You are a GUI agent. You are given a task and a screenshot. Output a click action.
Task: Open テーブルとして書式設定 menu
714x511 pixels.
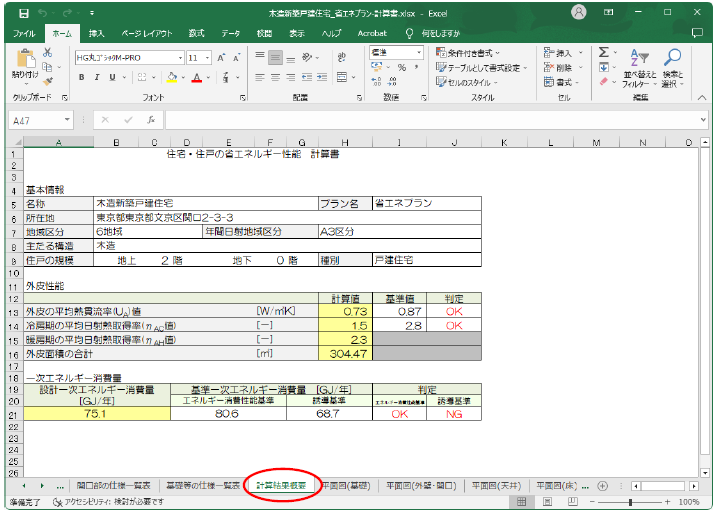481,67
